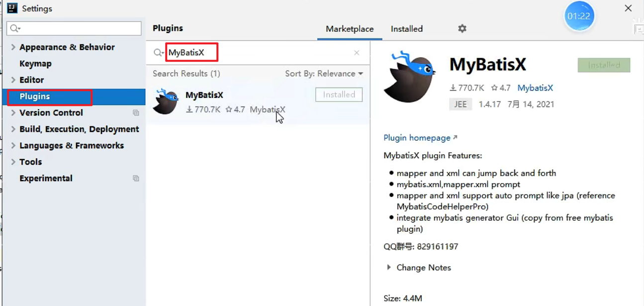Switch to the Marketplace tab

click(x=350, y=29)
